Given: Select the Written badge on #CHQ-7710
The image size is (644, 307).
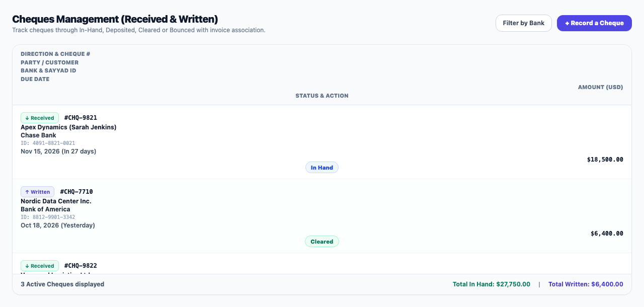Looking at the screenshot, I should click(x=37, y=192).
